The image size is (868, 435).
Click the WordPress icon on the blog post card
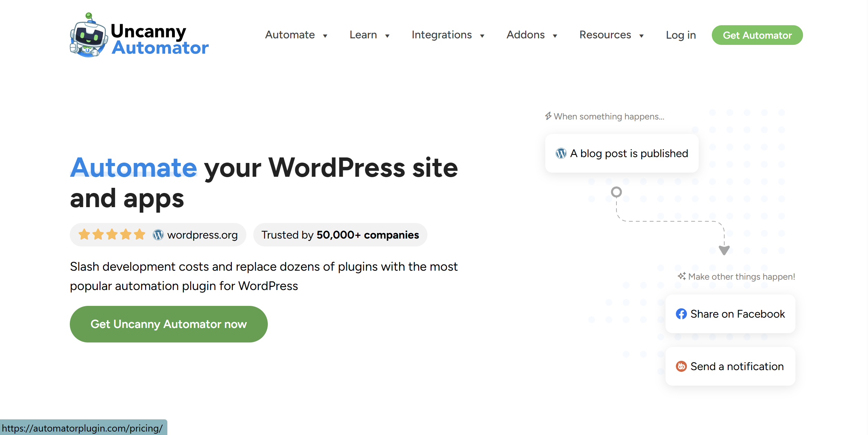pyautogui.click(x=561, y=153)
